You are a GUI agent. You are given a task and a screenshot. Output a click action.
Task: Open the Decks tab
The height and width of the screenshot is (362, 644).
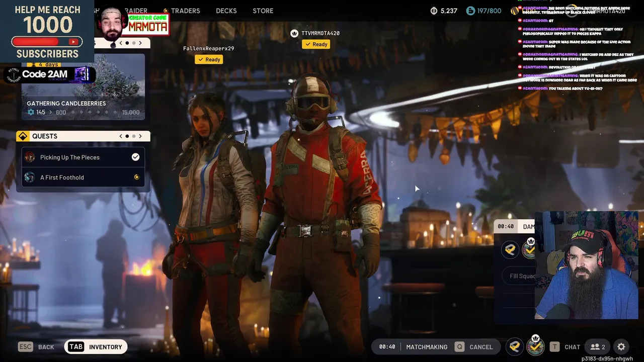pyautogui.click(x=226, y=11)
